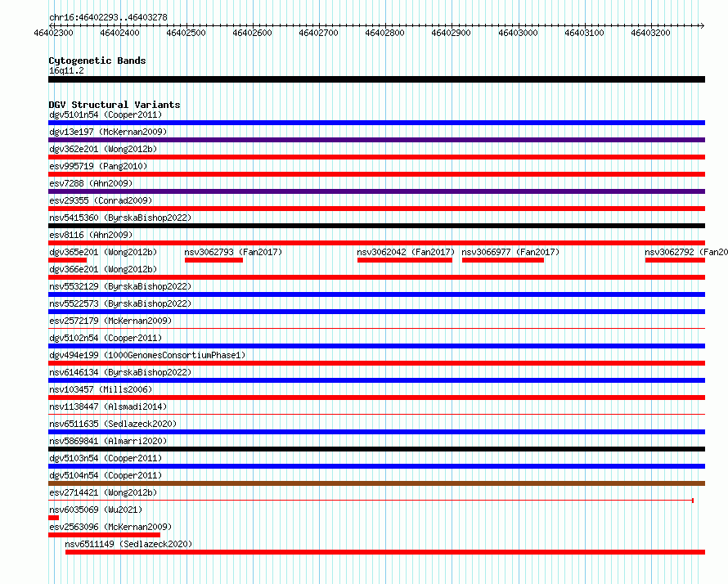Click ruler position 46402700

point(318,33)
